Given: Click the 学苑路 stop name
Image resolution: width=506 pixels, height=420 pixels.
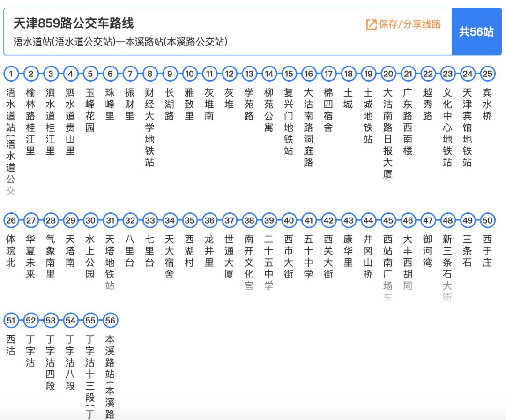Looking at the screenshot, I should click(x=249, y=104).
